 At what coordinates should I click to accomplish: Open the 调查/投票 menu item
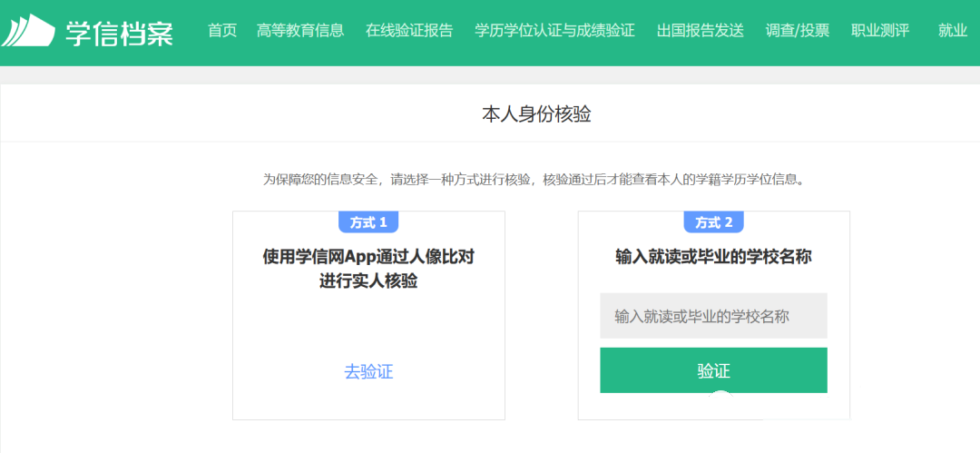[x=798, y=31]
